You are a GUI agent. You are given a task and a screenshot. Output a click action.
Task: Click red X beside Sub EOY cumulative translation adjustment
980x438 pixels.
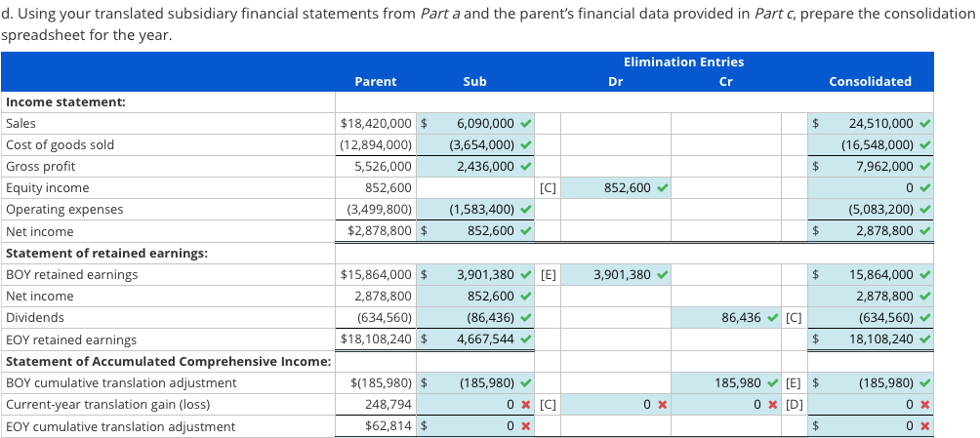(526, 426)
